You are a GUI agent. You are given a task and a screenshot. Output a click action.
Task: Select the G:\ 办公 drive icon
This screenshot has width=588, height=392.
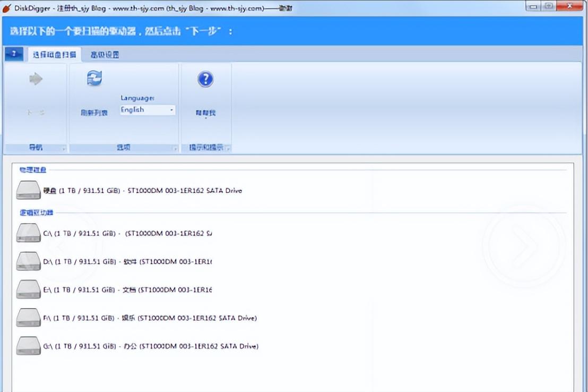(x=28, y=346)
